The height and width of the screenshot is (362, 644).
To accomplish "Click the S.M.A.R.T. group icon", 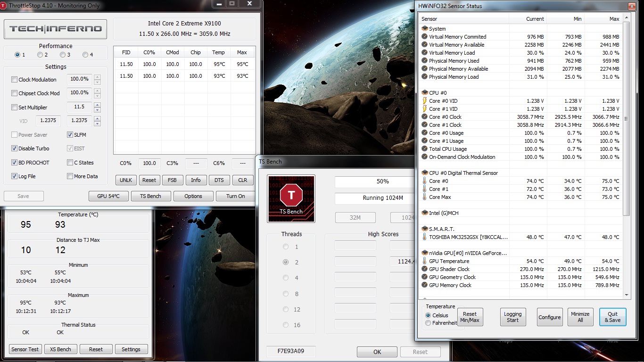I will 425,229.
